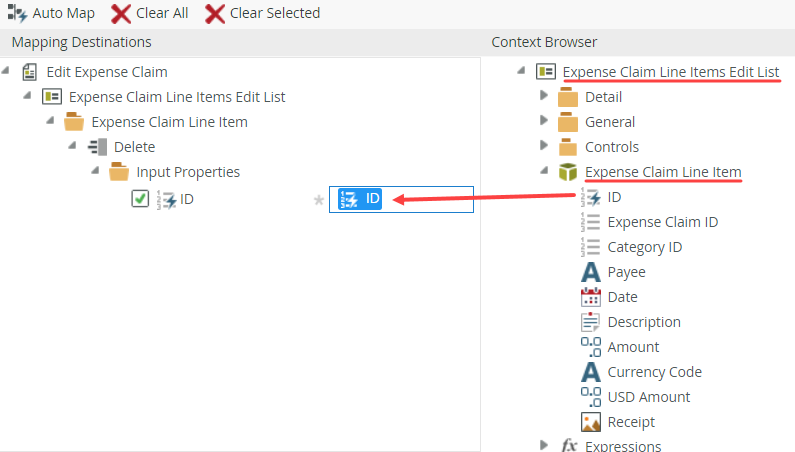The image size is (795, 452).
Task: Click the Description memo icon
Action: (x=590, y=322)
